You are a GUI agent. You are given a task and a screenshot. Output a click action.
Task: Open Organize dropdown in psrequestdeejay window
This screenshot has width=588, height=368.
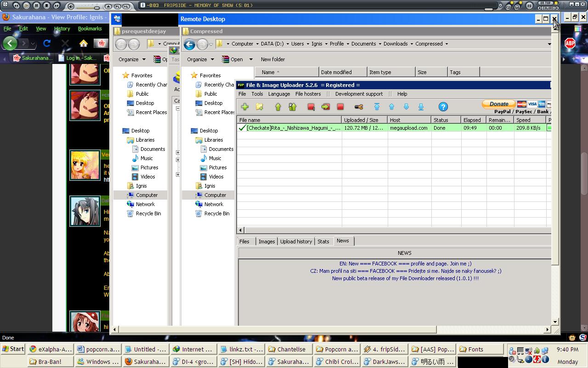click(x=131, y=59)
